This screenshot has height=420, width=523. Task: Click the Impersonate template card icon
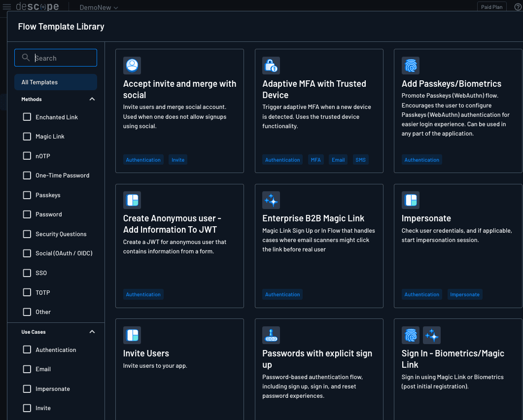(411, 200)
